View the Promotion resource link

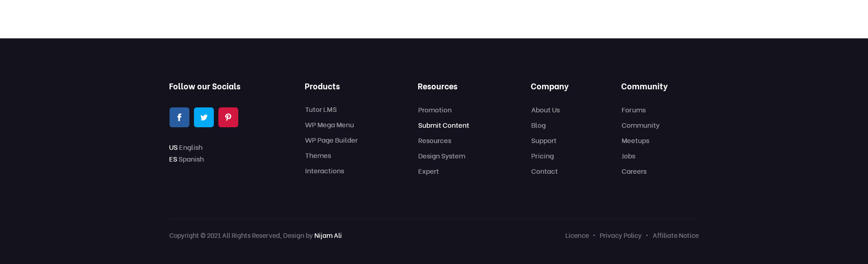click(435, 110)
